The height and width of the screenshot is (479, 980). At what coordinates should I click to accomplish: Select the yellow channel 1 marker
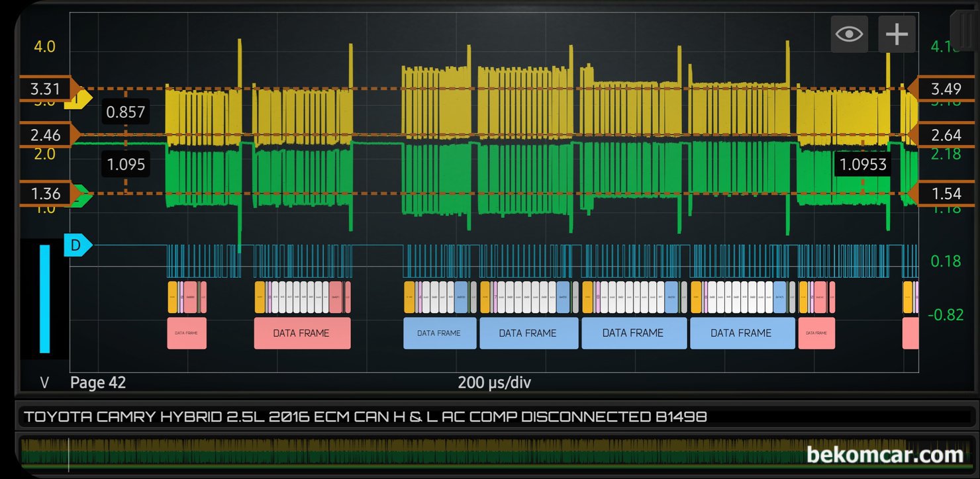[x=77, y=99]
